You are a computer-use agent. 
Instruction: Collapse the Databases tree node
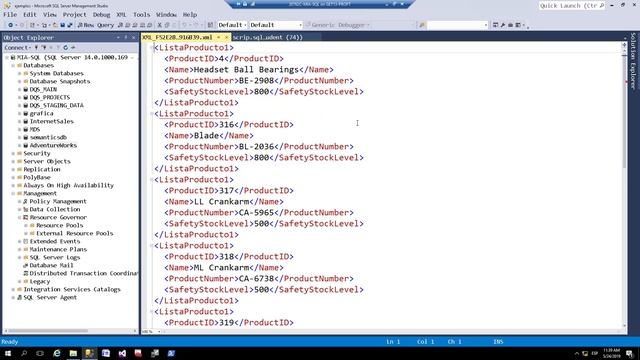coord(13,65)
